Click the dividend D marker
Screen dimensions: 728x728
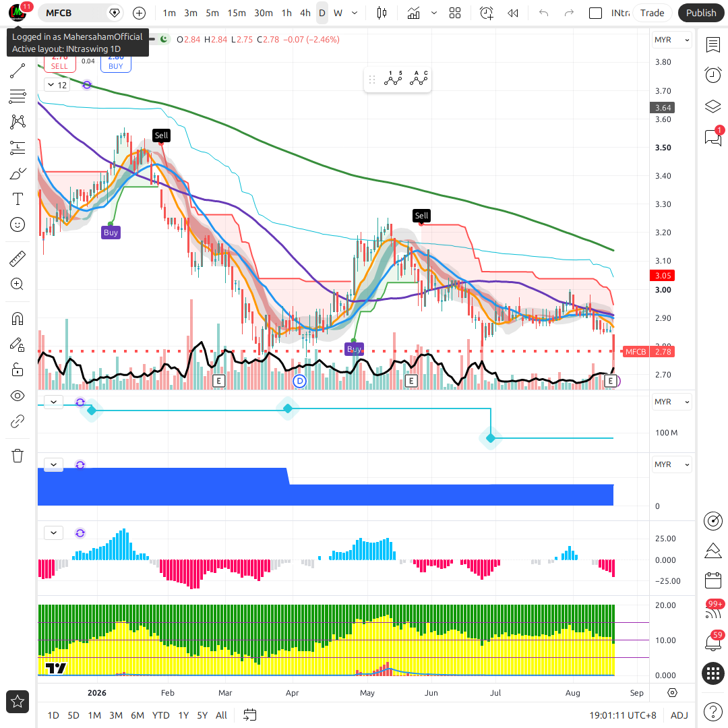(x=299, y=381)
